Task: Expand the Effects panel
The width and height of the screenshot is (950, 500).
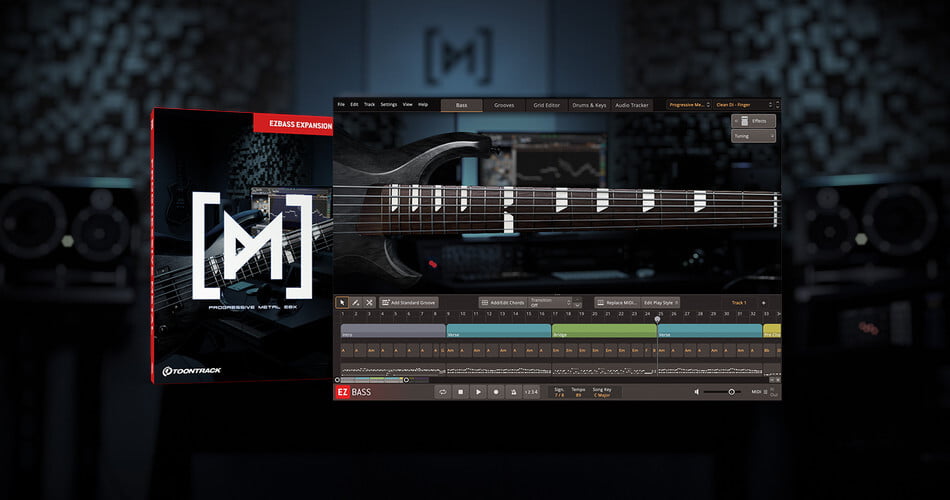Action: pyautogui.click(x=754, y=121)
